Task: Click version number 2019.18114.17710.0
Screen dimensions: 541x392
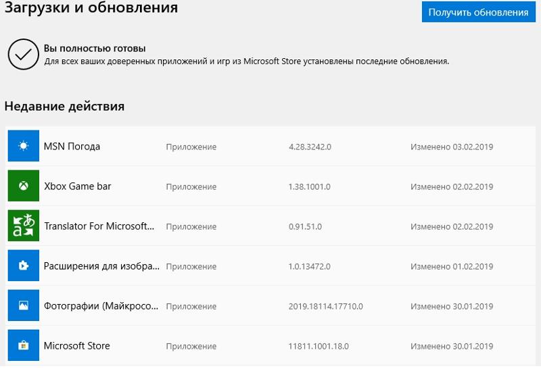Action: (326, 306)
